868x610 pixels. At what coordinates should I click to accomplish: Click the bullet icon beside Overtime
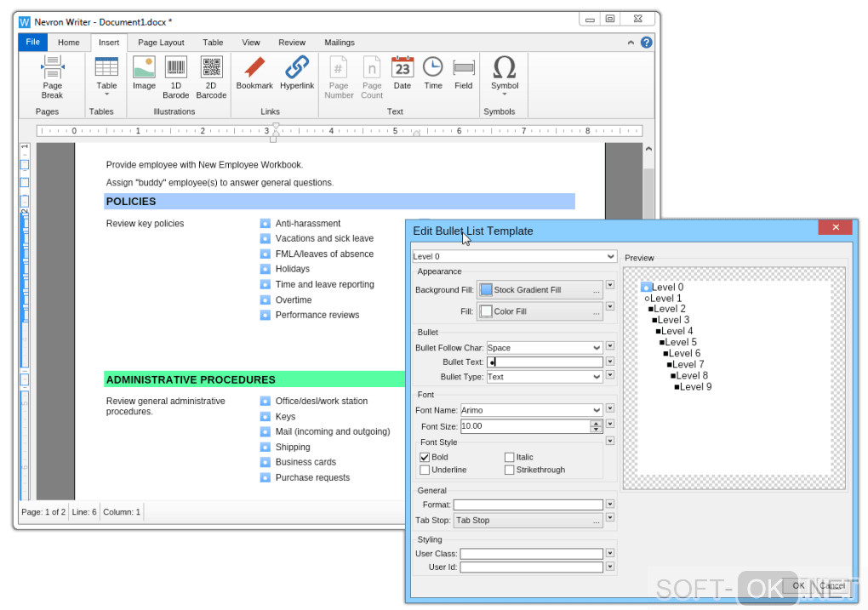266,300
